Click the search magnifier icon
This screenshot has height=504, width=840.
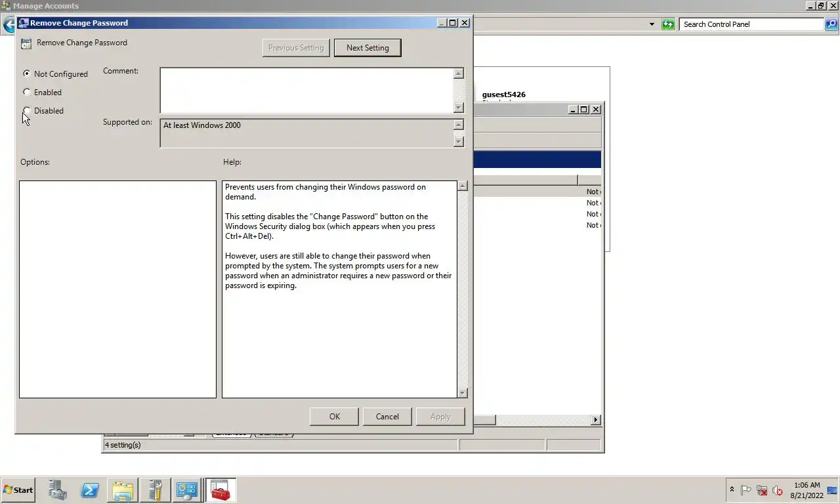(831, 24)
